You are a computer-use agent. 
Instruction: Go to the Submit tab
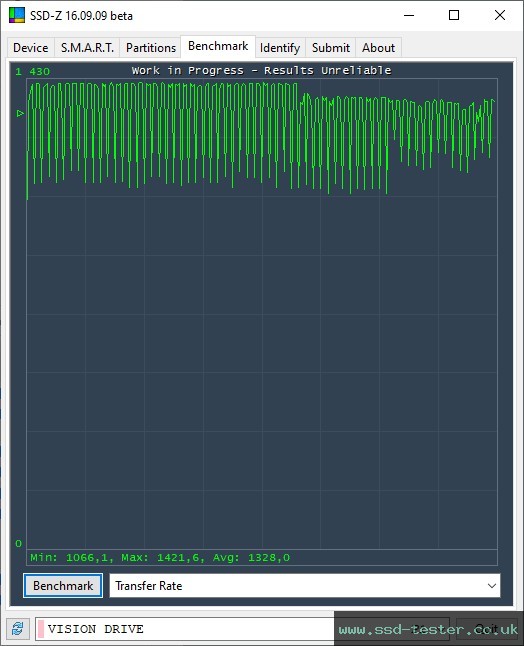point(331,48)
